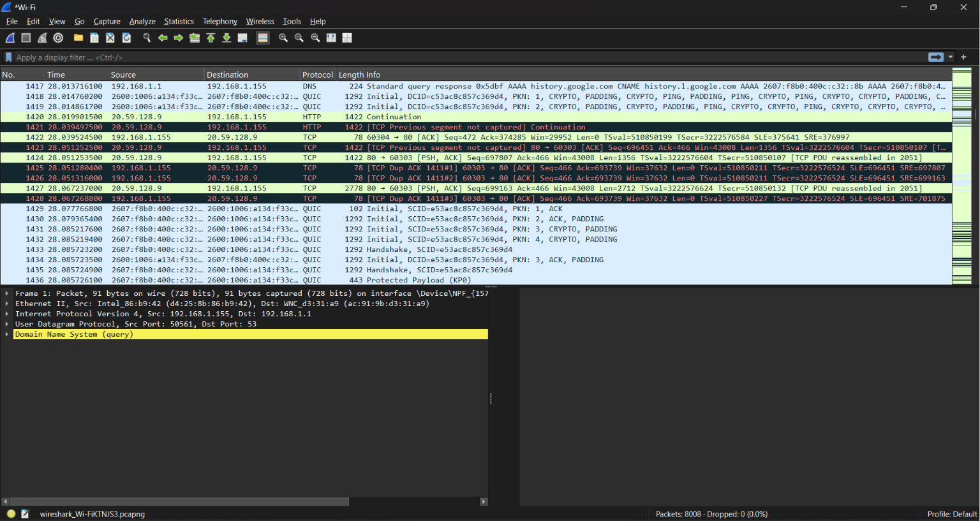Open the View menu
Screen dimensions: 980x521
coord(57,22)
